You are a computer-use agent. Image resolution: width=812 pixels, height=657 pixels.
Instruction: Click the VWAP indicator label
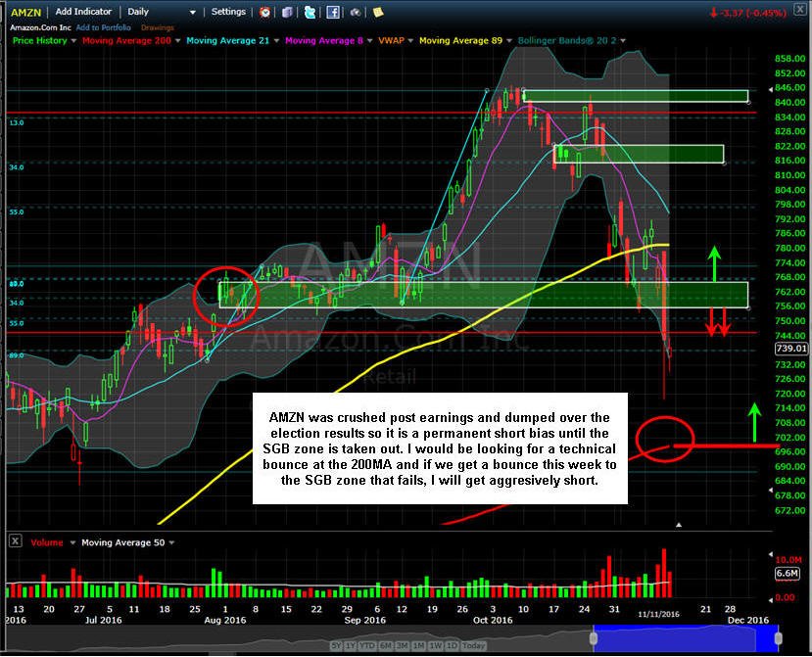392,40
